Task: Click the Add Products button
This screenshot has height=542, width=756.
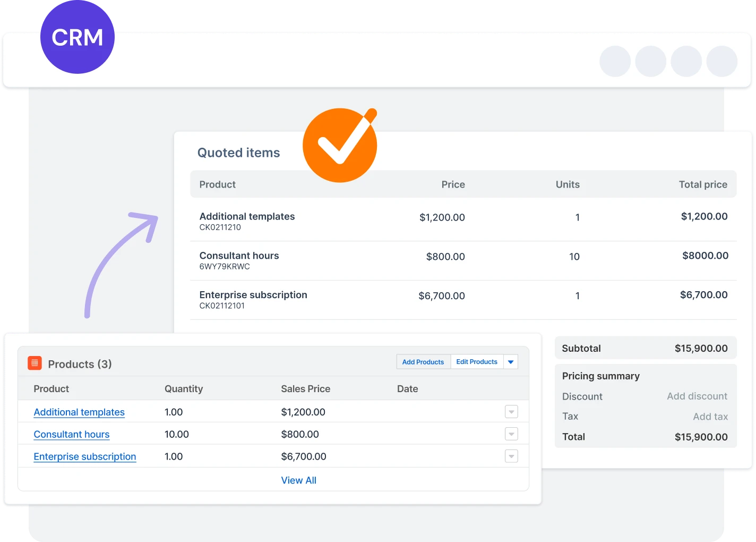Action: 423,361
